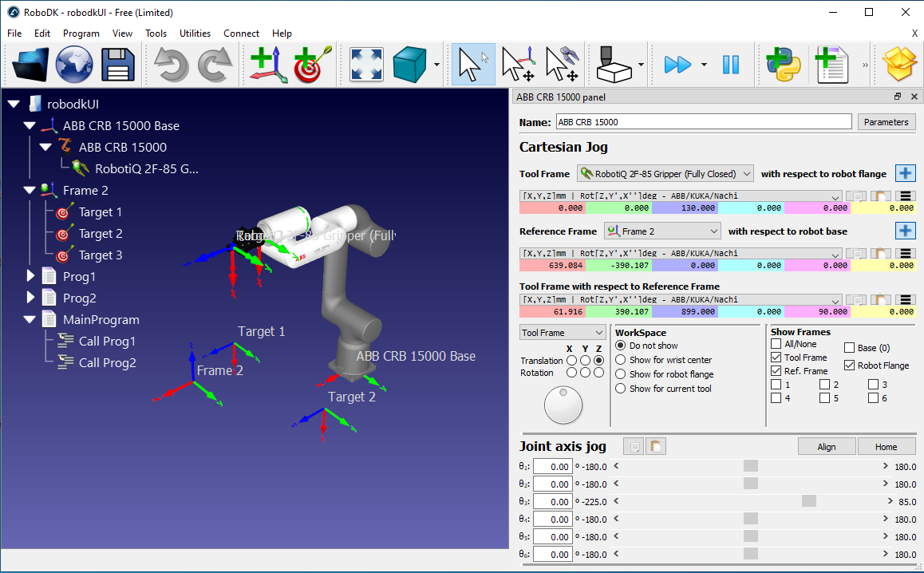Click the Add new target icon
This screenshot has height=573, width=924.
[309, 65]
